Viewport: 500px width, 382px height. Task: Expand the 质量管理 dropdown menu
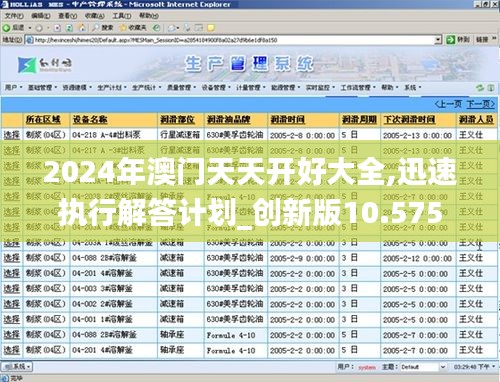[x=181, y=87]
